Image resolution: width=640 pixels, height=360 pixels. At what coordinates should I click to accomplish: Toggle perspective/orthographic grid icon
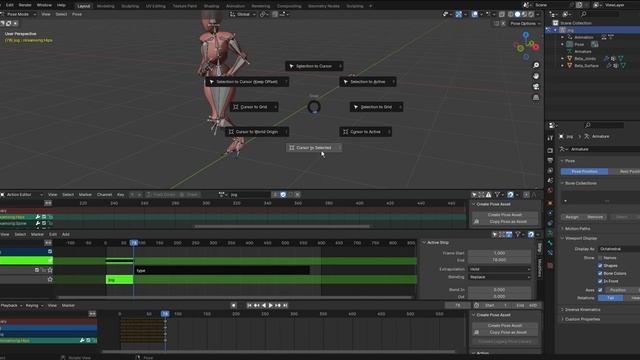(536, 98)
